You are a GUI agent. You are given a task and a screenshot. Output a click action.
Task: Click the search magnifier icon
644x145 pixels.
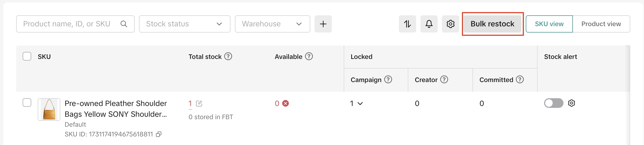click(124, 24)
